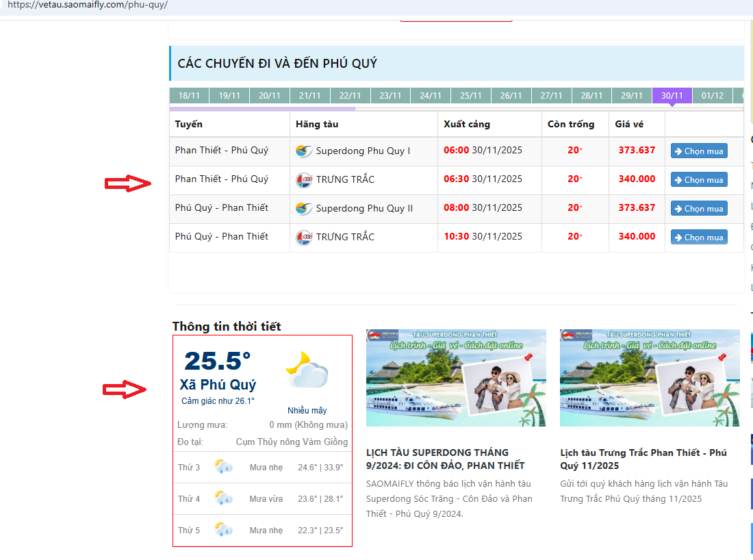Click the Thứ 3 light rain icon
753x560 pixels.
click(223, 468)
